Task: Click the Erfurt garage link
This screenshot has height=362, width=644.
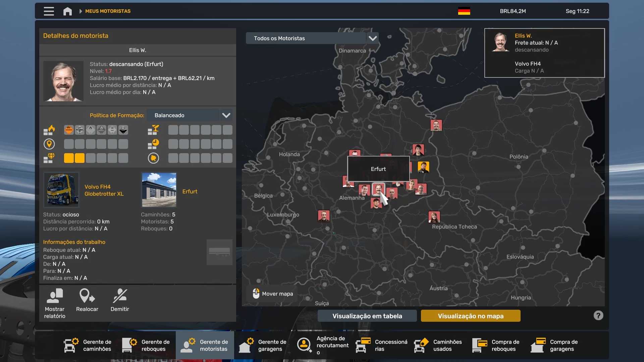Action: (x=190, y=191)
